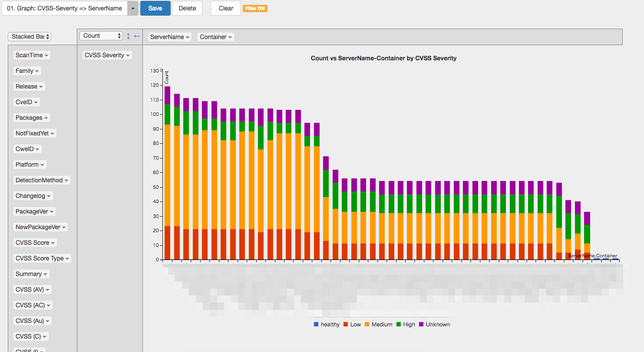Open the Stacked Bar chart type dropdown
The height and width of the screenshot is (352, 644).
(30, 37)
